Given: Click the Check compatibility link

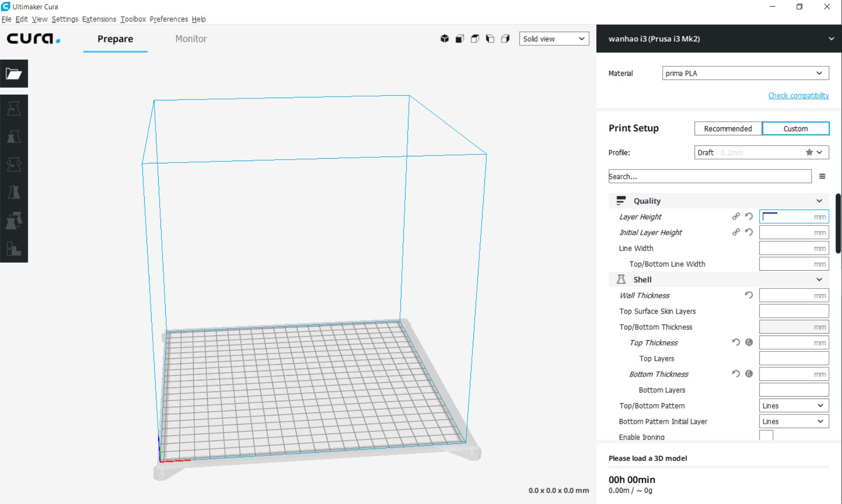Looking at the screenshot, I should (799, 95).
